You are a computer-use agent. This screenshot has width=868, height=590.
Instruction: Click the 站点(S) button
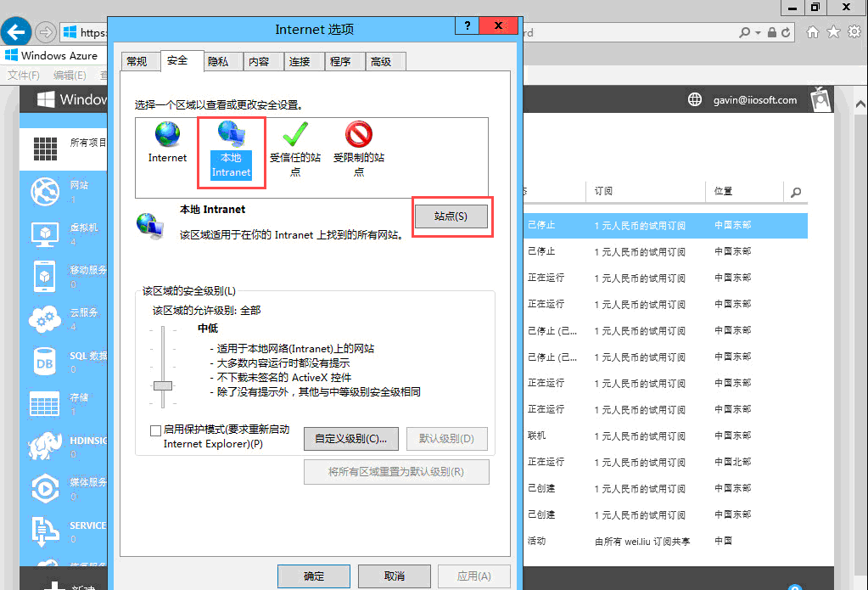click(x=451, y=216)
